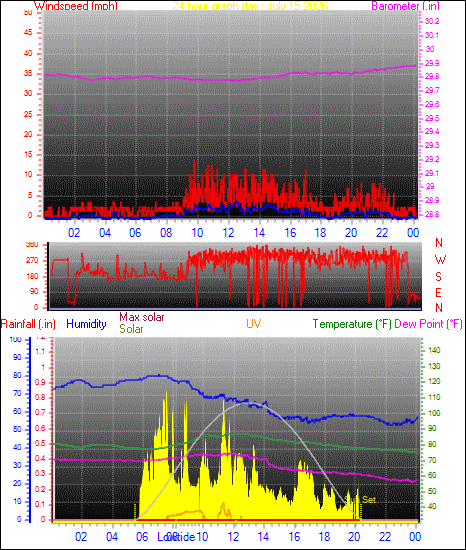Select the UV legend label
Viewport: 466px width, 550px height.
pos(254,323)
